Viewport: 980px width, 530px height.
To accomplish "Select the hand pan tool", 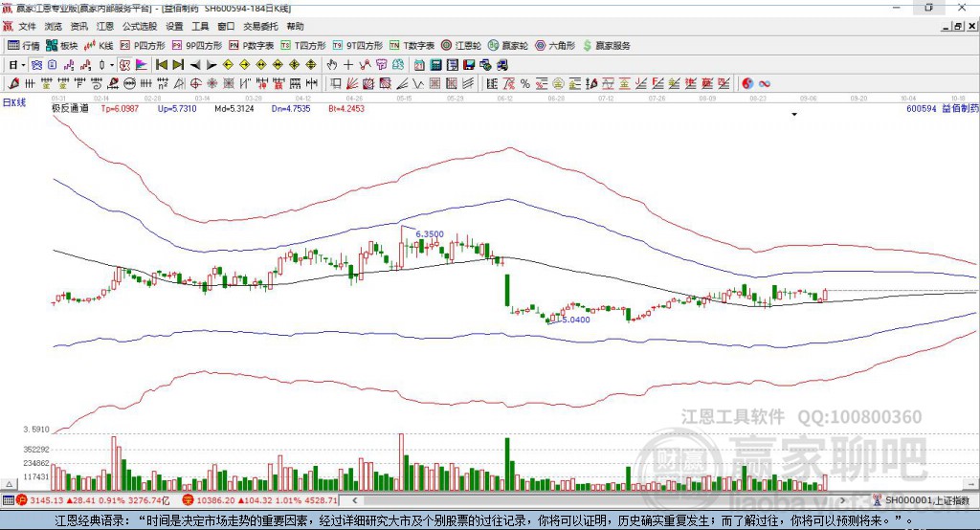I will 332,65.
